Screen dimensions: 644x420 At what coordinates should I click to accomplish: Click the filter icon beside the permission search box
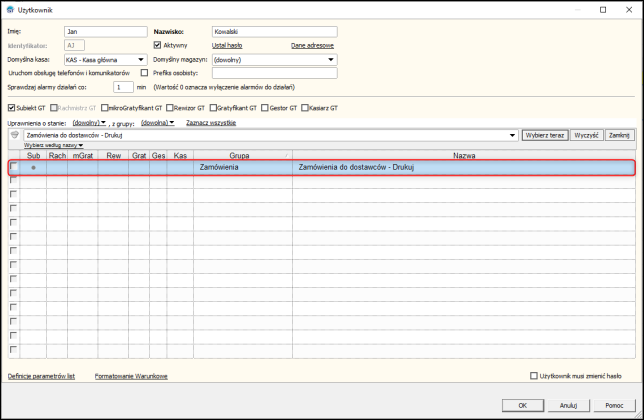(x=15, y=135)
